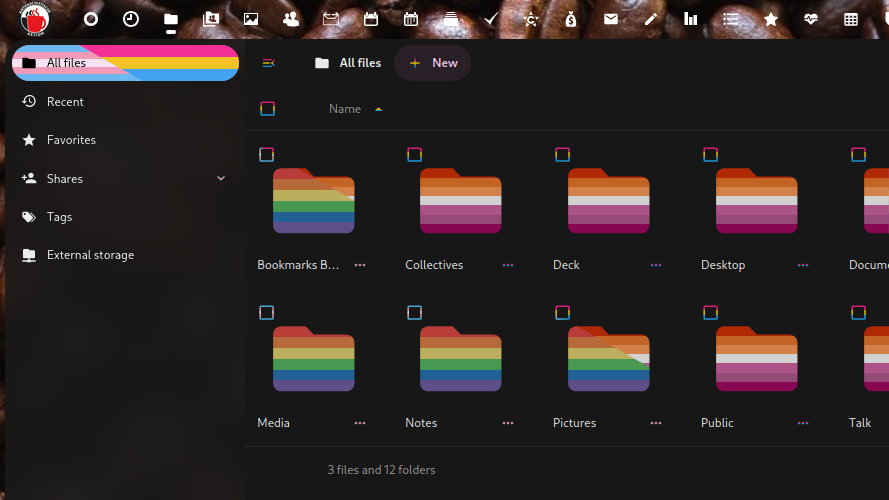Toggle sort direction arrow next to Name
Image resolution: width=889 pixels, height=500 pixels.
379,109
